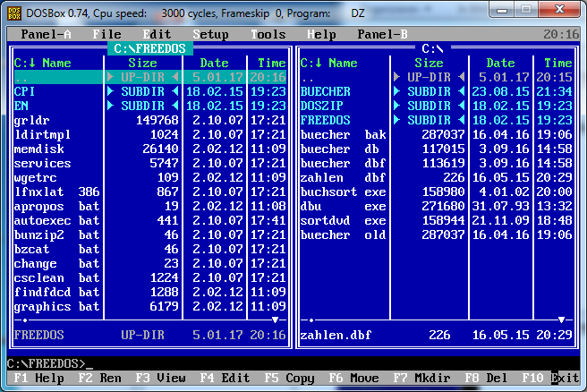Select file 'apropos bat' in left panel

pos(150,206)
